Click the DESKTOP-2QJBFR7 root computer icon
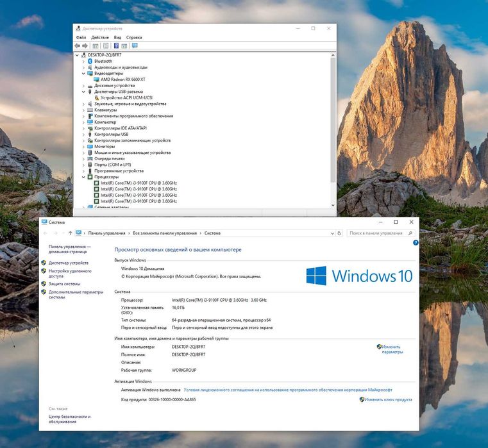Image resolution: width=488 pixels, height=448 pixels. click(x=83, y=55)
